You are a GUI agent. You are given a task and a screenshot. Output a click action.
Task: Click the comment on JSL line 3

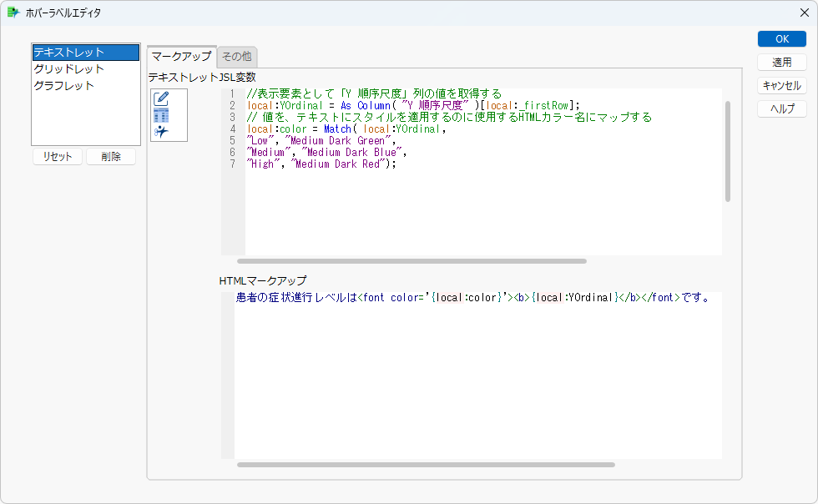pos(449,117)
